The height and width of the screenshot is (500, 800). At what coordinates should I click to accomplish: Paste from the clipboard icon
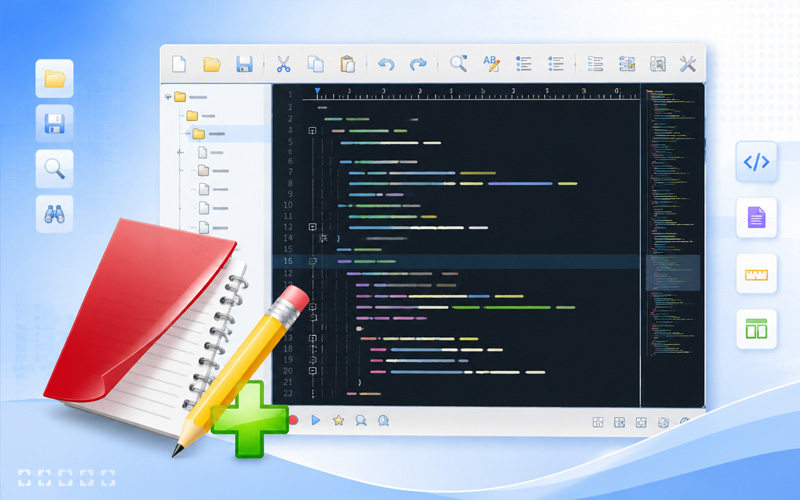(347, 64)
